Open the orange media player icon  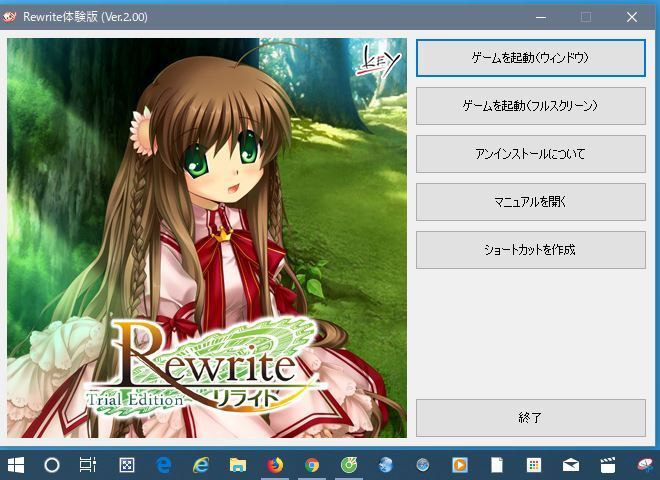460,465
